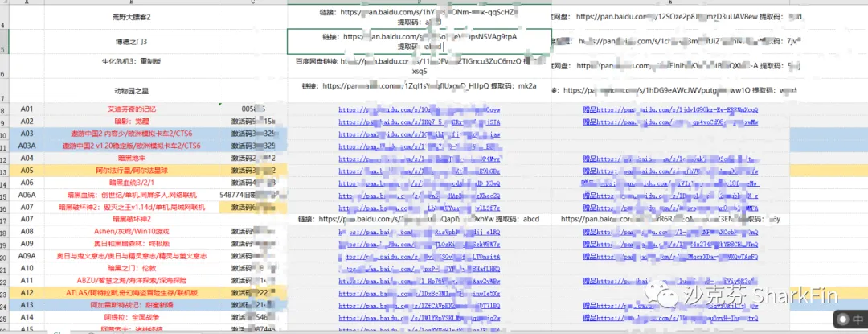Select cell A01 in the ID column
Screen dimensions: 868x334
point(27,109)
